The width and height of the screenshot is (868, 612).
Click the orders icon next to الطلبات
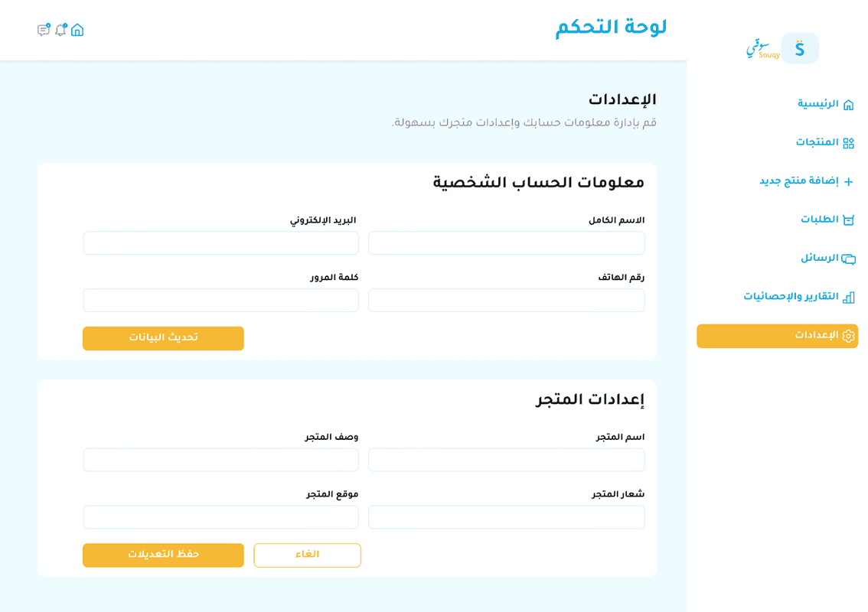(x=849, y=220)
